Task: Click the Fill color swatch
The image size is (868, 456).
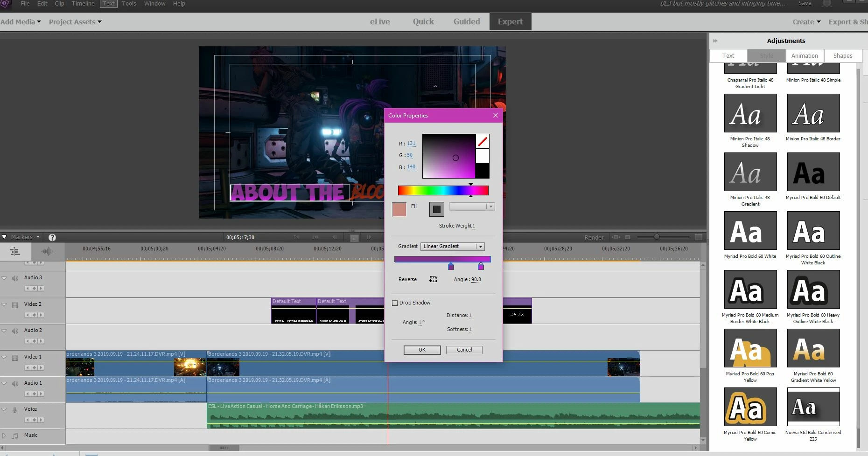Action: click(399, 210)
